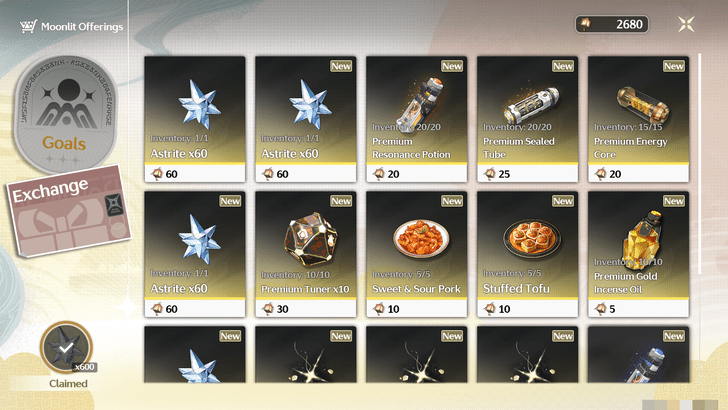728x410 pixels.
Task: Select the Premium Sealed Tube item
Action: pyautogui.click(x=527, y=119)
